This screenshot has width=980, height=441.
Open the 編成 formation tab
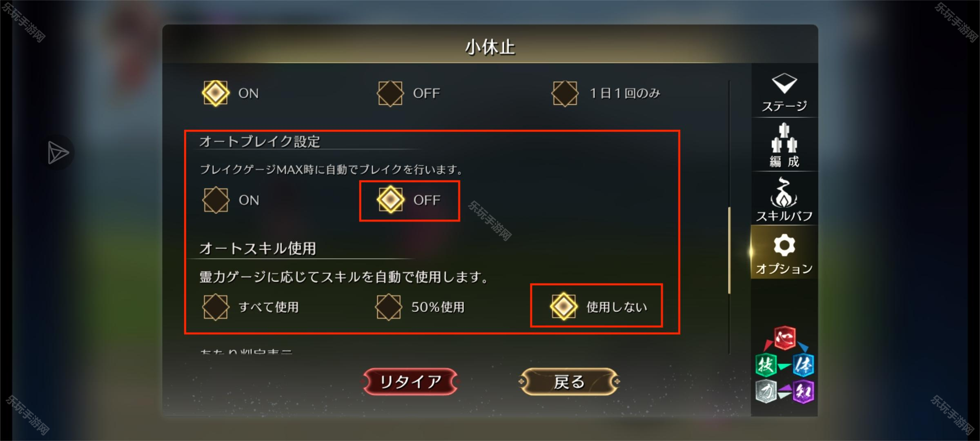point(784,145)
